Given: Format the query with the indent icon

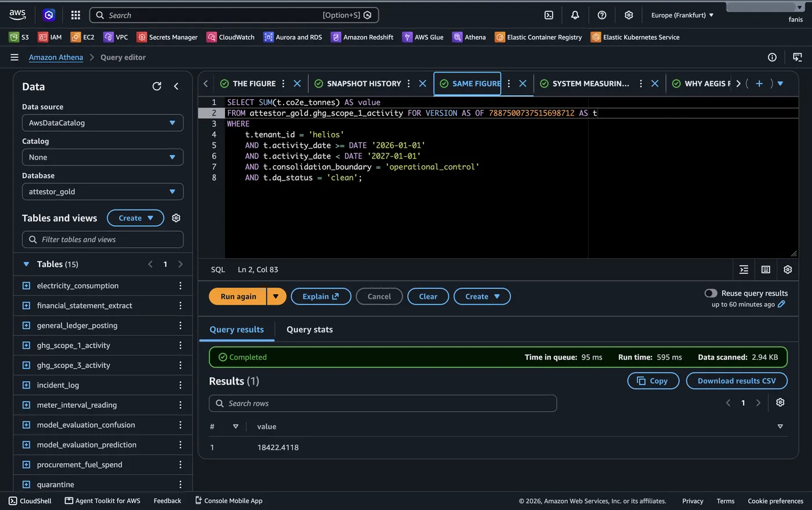Looking at the screenshot, I should 744,270.
